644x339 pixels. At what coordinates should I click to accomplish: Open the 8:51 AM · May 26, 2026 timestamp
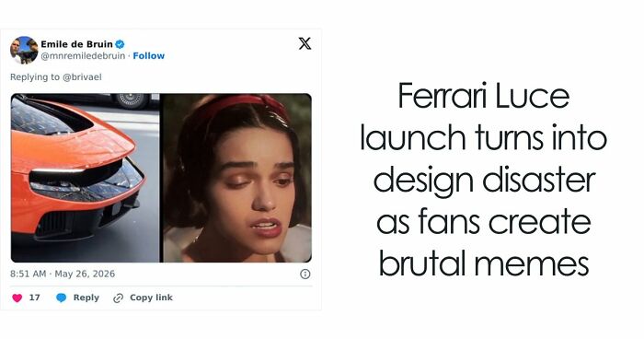click(63, 274)
